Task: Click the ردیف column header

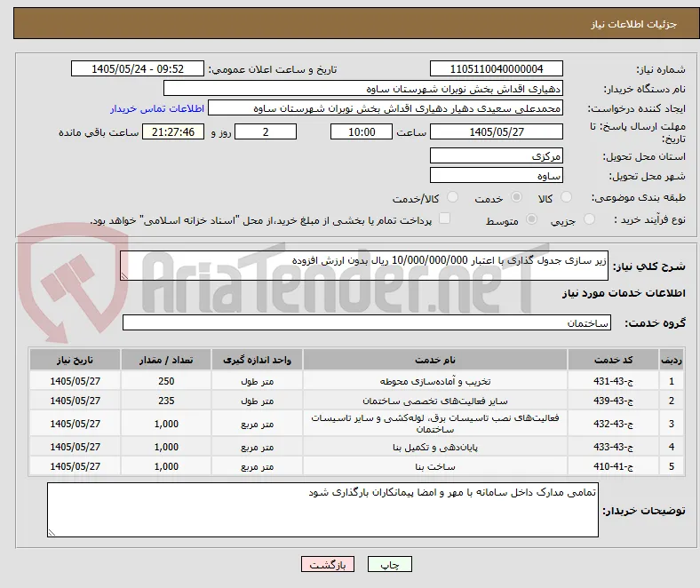Action: tap(672, 360)
